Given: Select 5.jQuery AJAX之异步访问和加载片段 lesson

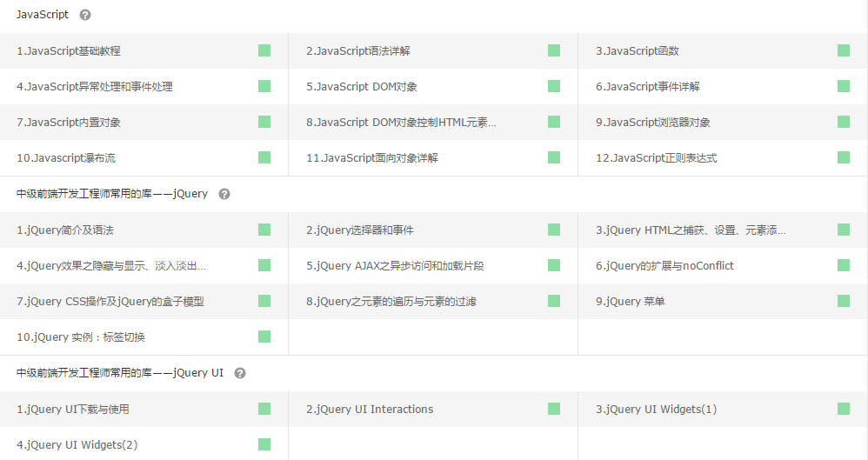Looking at the screenshot, I should coord(395,266).
